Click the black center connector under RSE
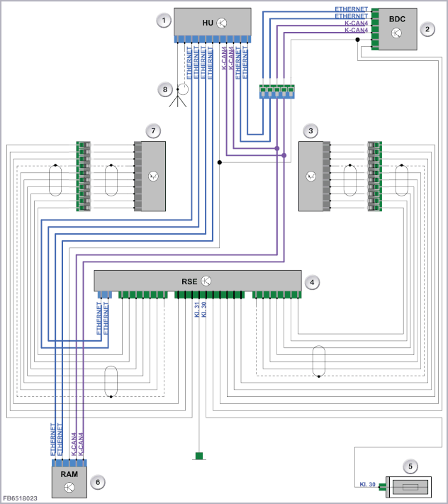Screen dimensions: 448x504 210,294
